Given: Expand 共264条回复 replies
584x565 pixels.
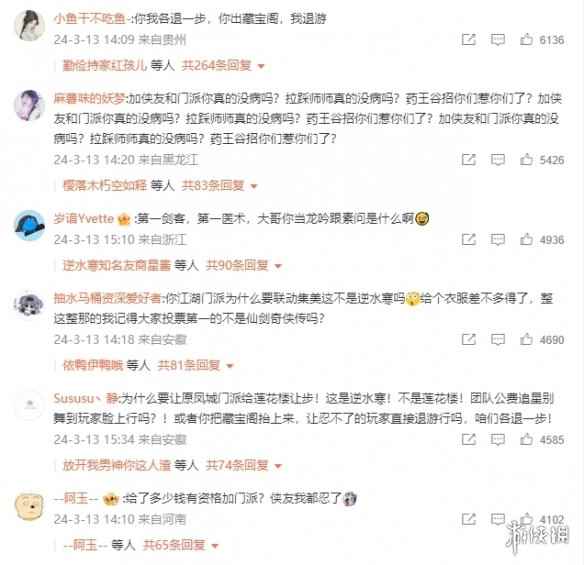Looking at the screenshot, I should [223, 66].
